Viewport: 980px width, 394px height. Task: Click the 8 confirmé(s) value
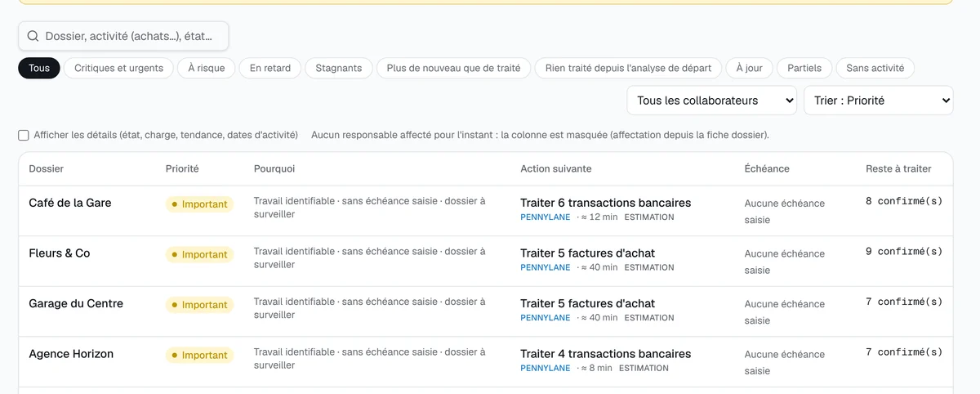(904, 201)
